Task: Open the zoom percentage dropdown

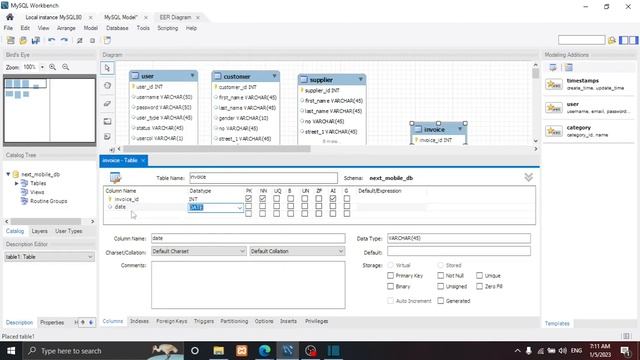Action: coord(42,67)
